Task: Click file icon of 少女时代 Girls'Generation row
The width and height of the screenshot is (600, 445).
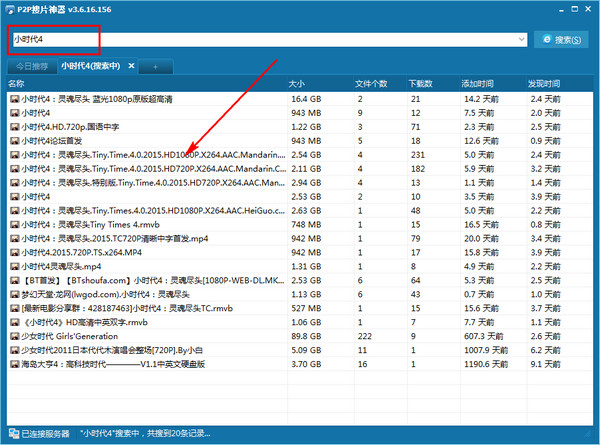Action: tap(14, 337)
